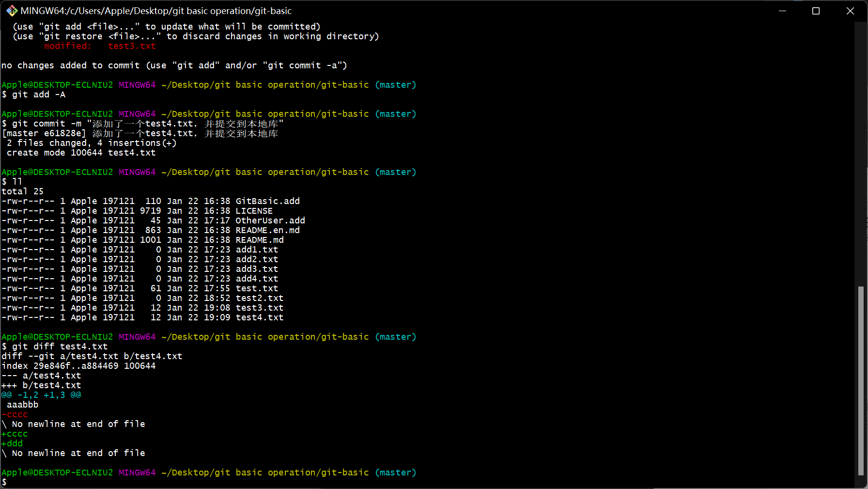Screen dimensions: 868x489
Task: Click the test4.txt file listing row at 19:09
Action: (142, 317)
